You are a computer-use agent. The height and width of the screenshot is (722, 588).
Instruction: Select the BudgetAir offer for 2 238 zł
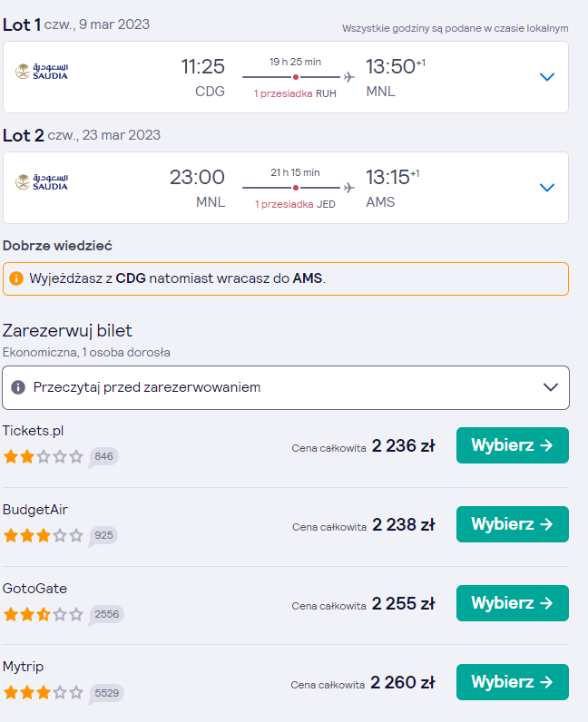click(x=513, y=524)
